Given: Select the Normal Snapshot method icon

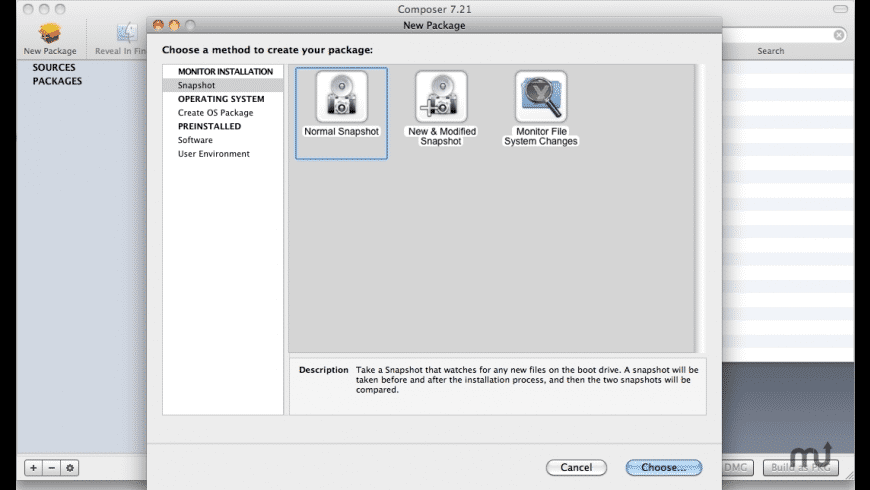Looking at the screenshot, I should (341, 97).
